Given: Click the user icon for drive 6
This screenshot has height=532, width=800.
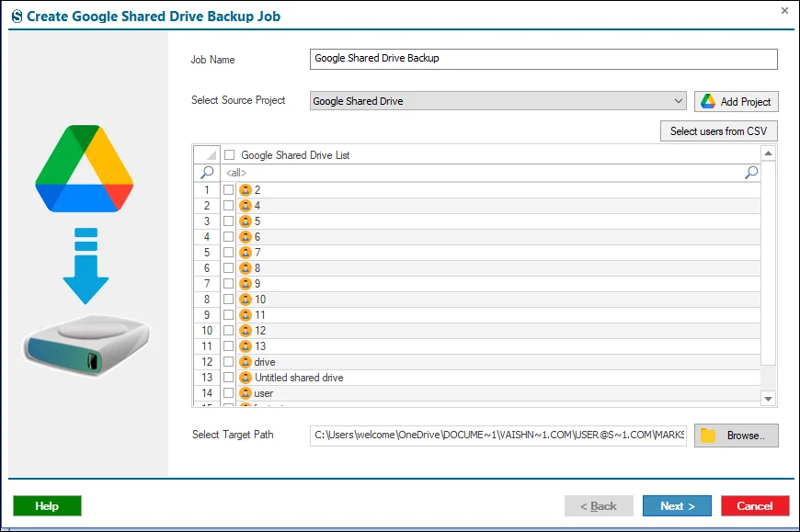Looking at the screenshot, I should click(x=246, y=237).
